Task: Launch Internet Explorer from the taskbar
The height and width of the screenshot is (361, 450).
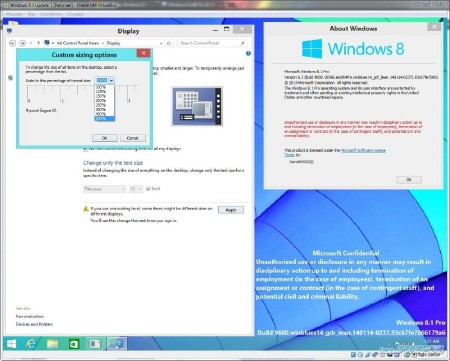Action: point(31,344)
